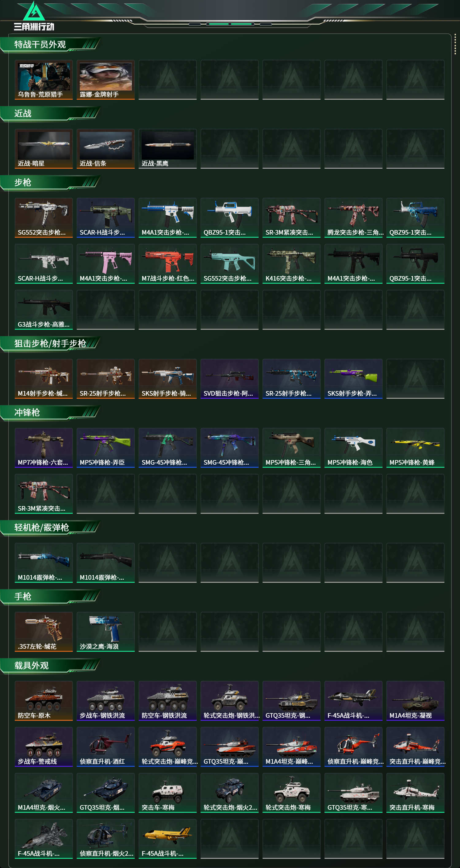Open the 露娜-金牌射手 operator skin
The height and width of the screenshot is (868, 460).
point(105,80)
